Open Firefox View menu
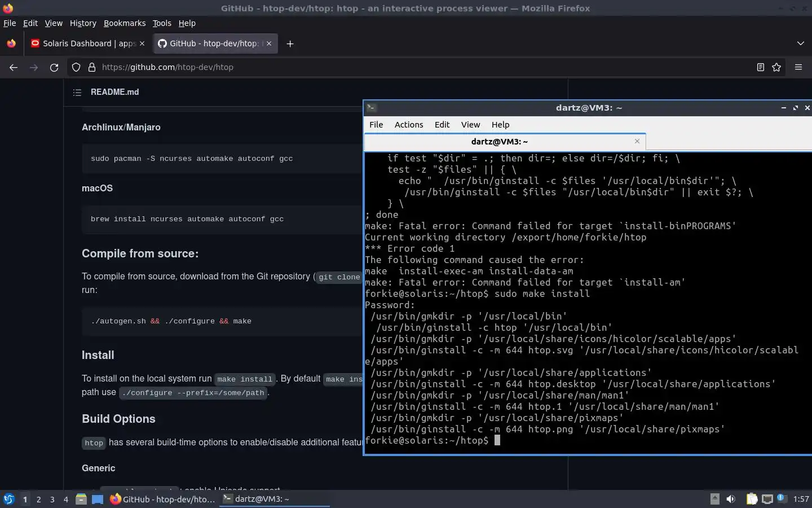Viewport: 812px width, 508px height. coord(54,23)
